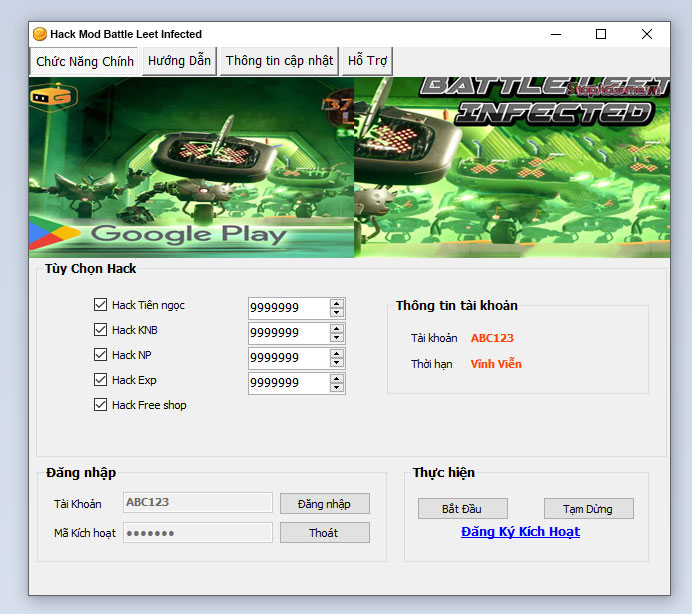
Task: Uncheck the Hack Tiên ngọc checkbox
Action: click(x=100, y=304)
